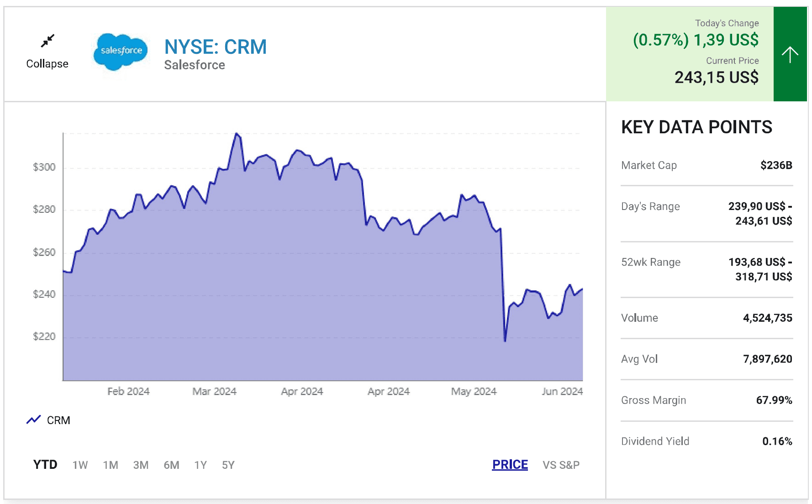812x504 pixels.
Task: Click the 318,71 US$ 52-week high
Action: [x=764, y=277]
